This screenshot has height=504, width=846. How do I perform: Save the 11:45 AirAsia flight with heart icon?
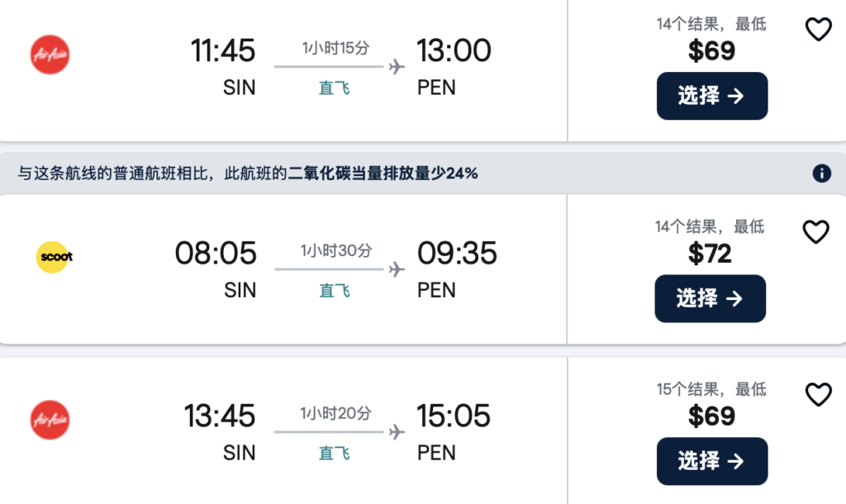818,30
